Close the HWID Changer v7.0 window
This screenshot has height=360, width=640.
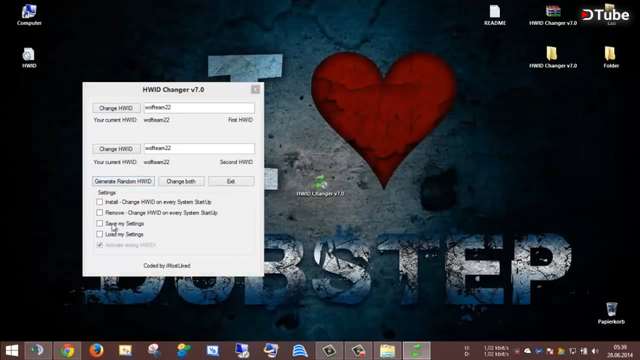tap(255, 89)
